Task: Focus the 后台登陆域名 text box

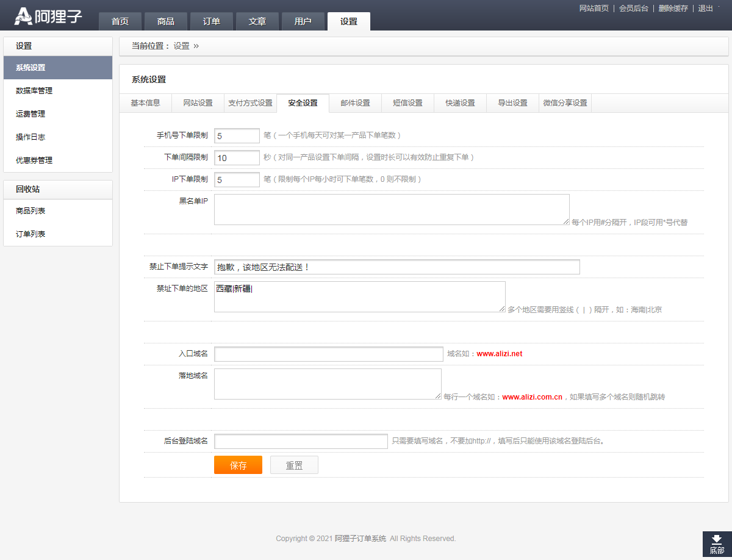Action: [301, 441]
